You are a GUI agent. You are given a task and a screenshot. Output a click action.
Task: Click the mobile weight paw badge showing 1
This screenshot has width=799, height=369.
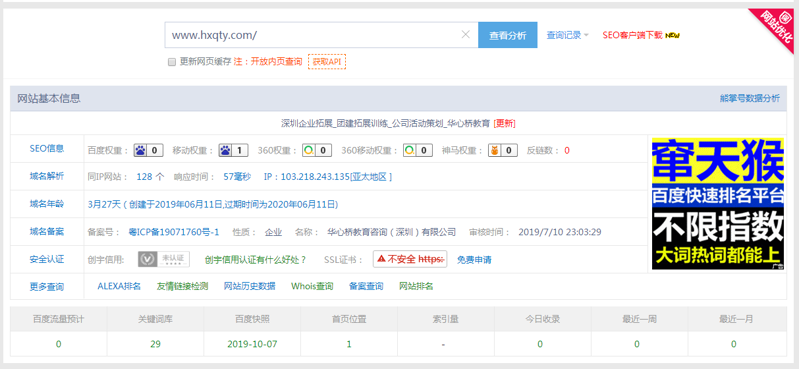click(233, 150)
